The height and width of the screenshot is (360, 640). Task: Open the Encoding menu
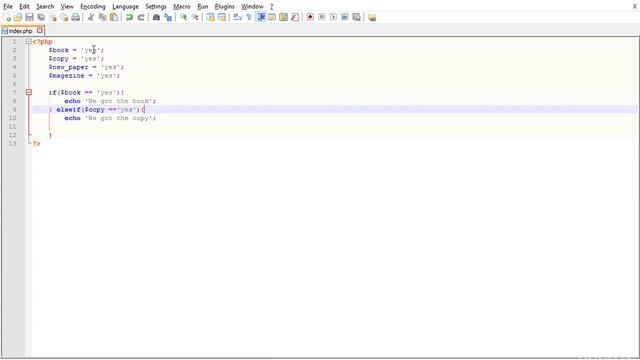pos(93,7)
